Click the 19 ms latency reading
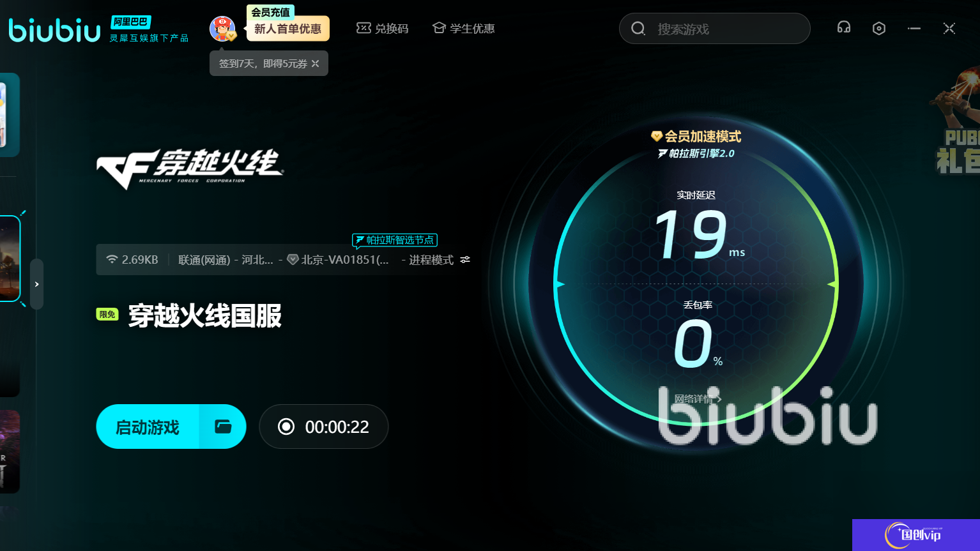980x551 pixels. coord(699,235)
